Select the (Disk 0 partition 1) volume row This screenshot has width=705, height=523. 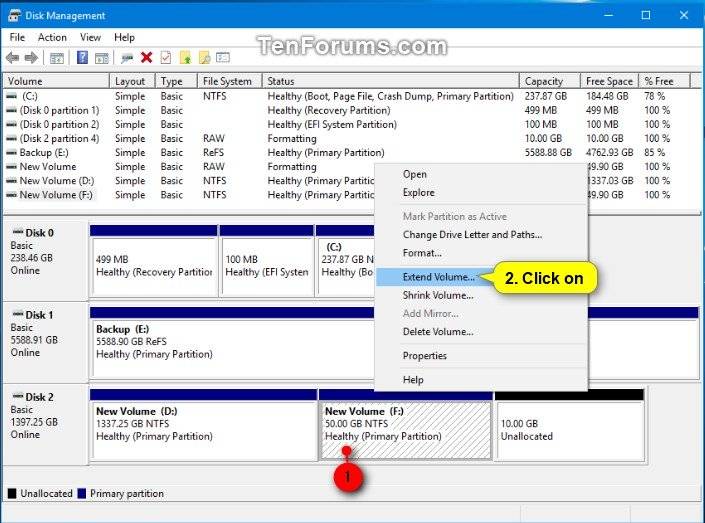[346, 110]
